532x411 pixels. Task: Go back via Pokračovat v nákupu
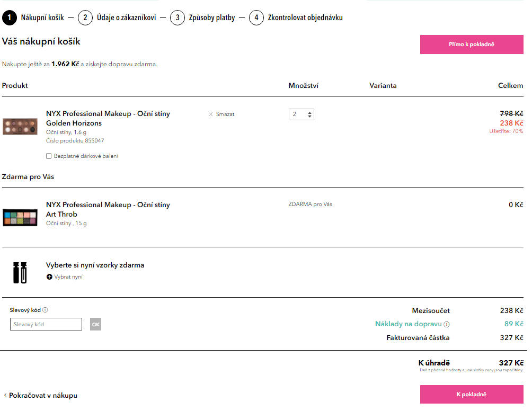click(43, 396)
